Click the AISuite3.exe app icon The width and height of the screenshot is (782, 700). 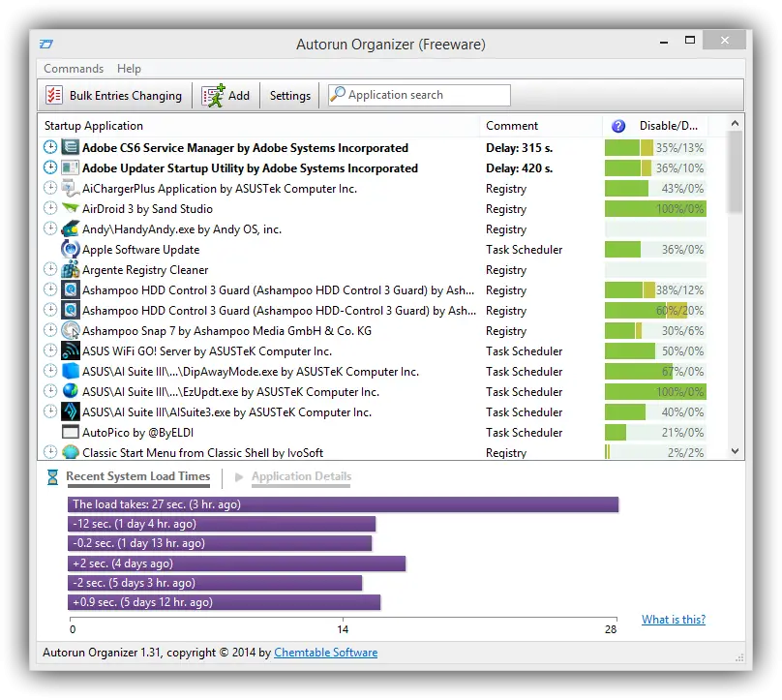[x=71, y=411]
